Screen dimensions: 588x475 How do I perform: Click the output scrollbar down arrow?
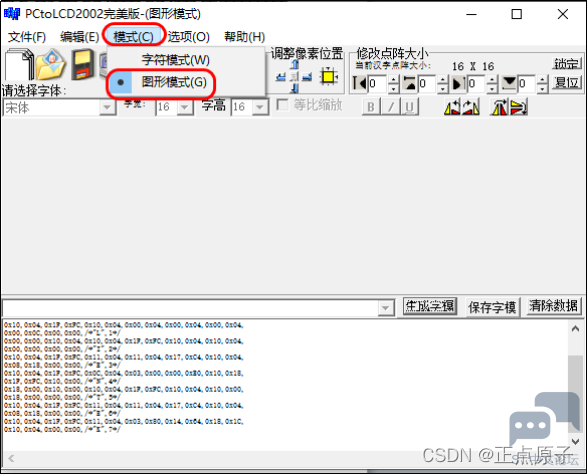coord(575,441)
